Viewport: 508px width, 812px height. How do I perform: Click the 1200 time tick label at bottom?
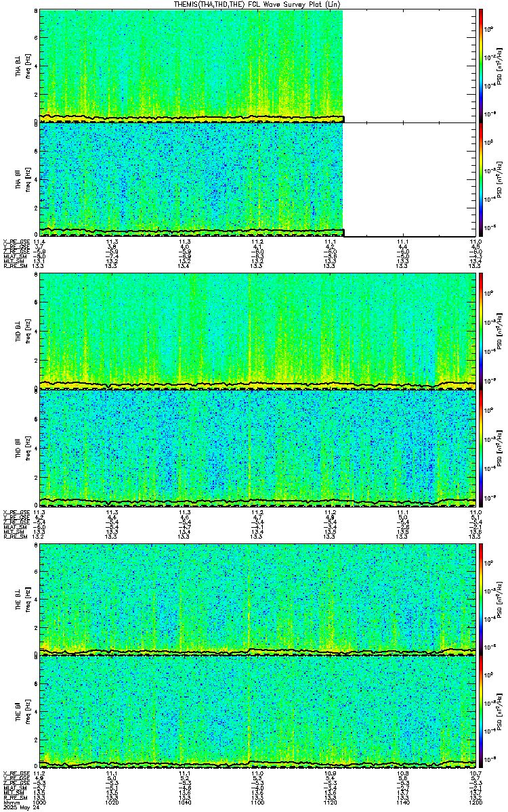click(x=475, y=803)
